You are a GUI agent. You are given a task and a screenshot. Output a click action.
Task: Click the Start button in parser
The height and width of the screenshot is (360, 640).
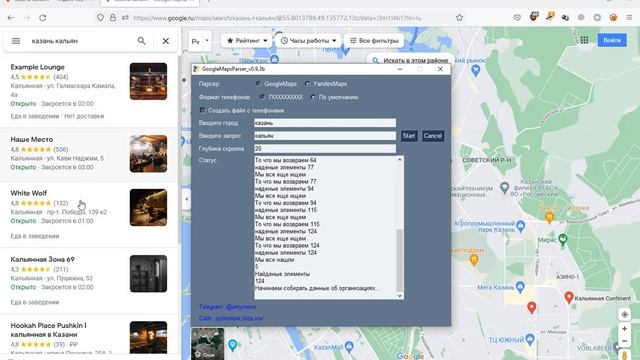pos(409,136)
